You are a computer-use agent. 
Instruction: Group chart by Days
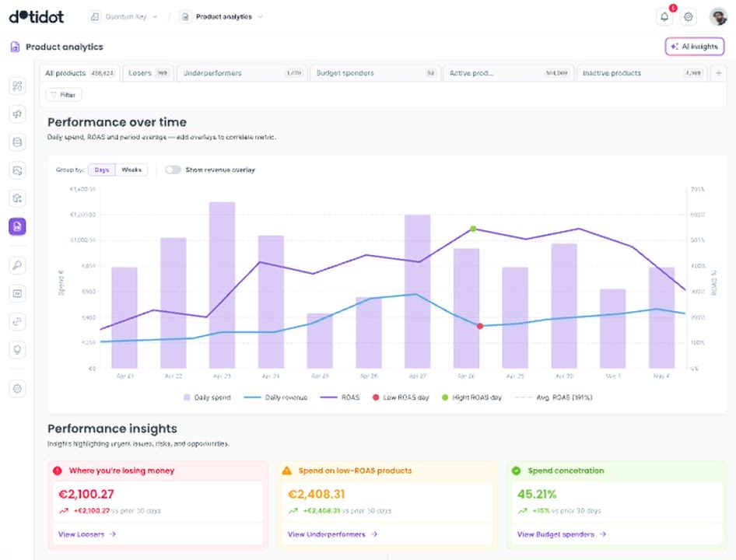point(102,170)
